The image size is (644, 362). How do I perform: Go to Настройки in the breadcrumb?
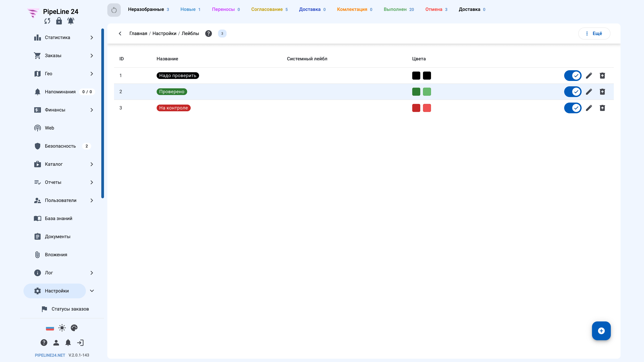pyautogui.click(x=164, y=34)
